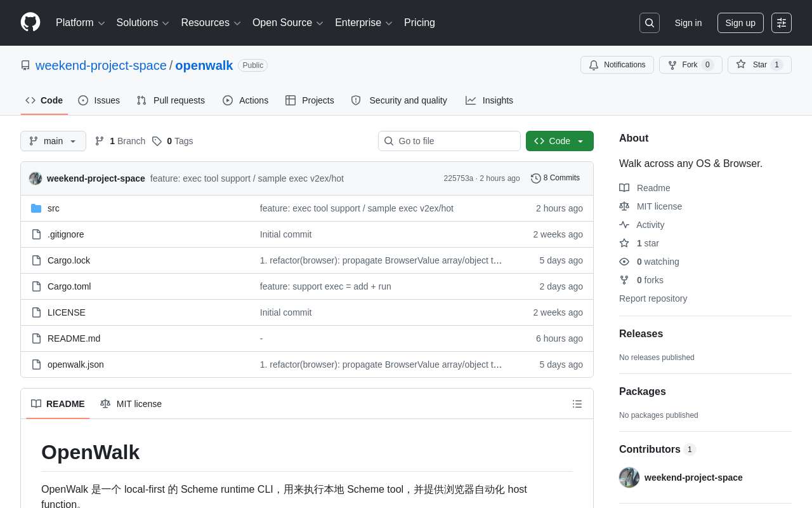Click the Activity pulse icon
This screenshot has height=508, width=812.
click(625, 225)
